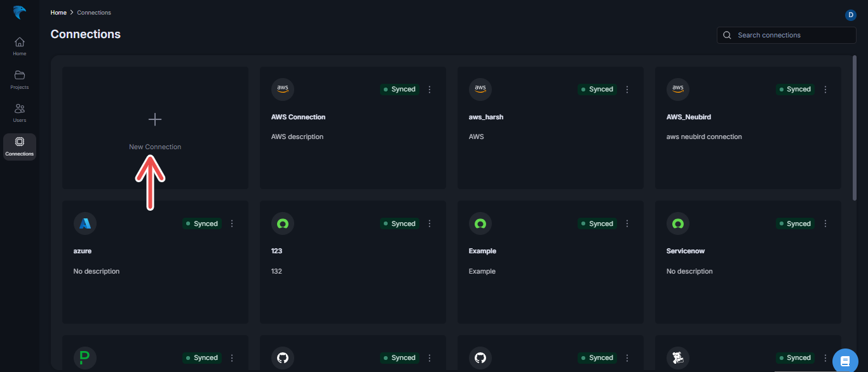This screenshot has height=372, width=868.
Task: Create a New Connection
Action: tap(154, 127)
